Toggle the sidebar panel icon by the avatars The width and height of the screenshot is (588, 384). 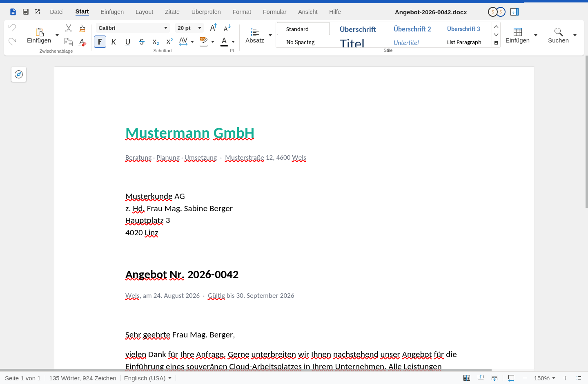(514, 12)
